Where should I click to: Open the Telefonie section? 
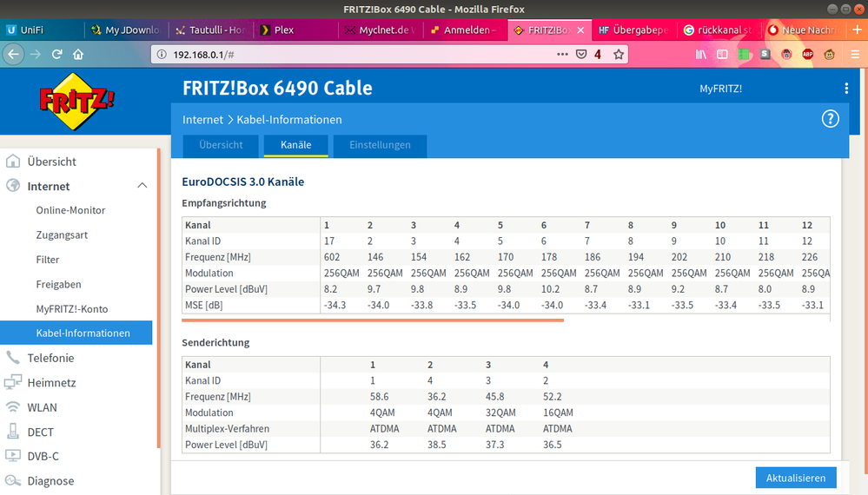[50, 358]
